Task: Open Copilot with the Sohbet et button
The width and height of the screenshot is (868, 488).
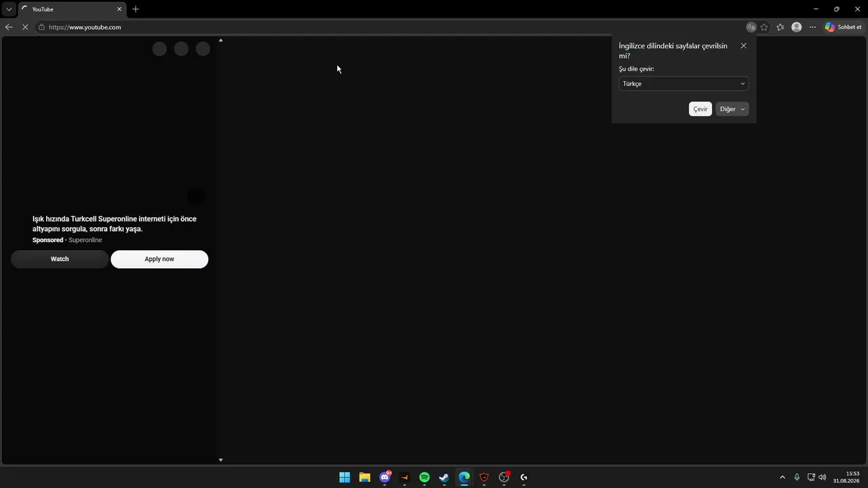Action: (843, 27)
